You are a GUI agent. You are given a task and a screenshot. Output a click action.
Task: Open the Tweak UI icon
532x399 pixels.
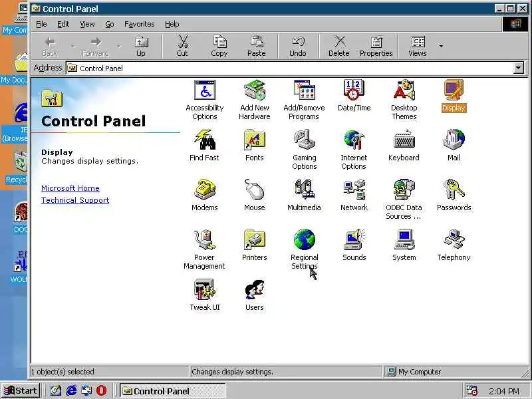(x=205, y=295)
